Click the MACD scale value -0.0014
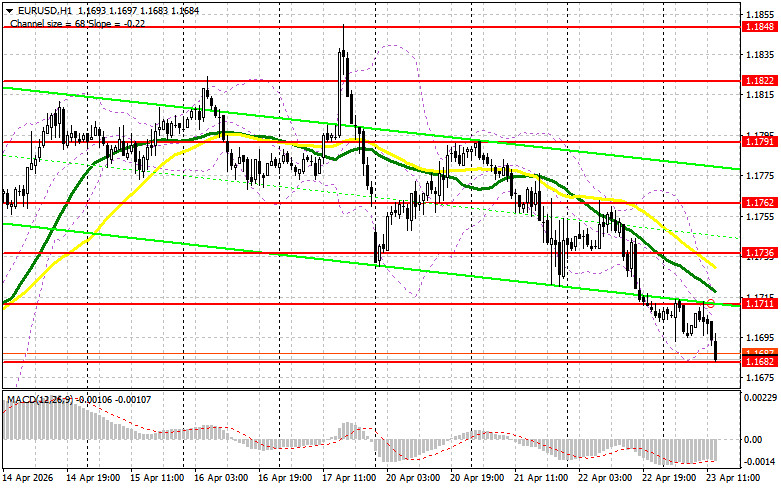The height and width of the screenshot is (489, 781). click(x=760, y=462)
